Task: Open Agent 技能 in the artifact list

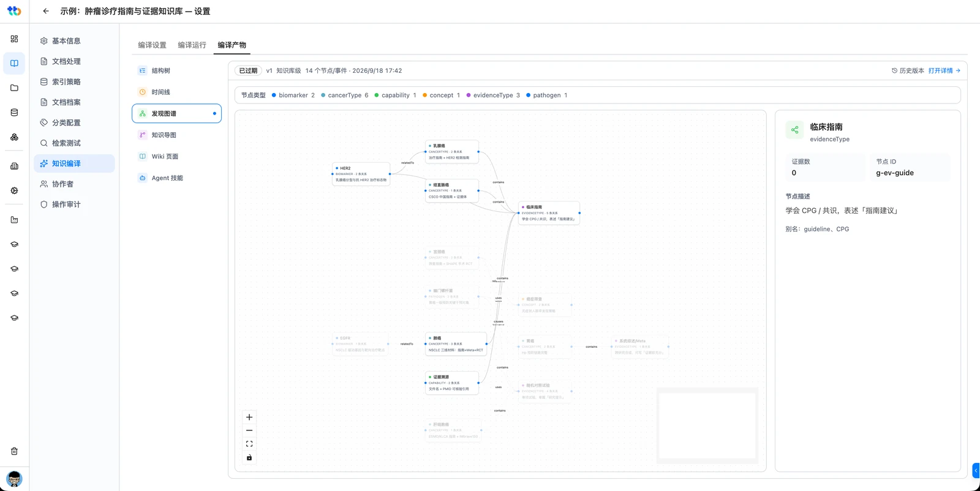Action: coord(176,178)
